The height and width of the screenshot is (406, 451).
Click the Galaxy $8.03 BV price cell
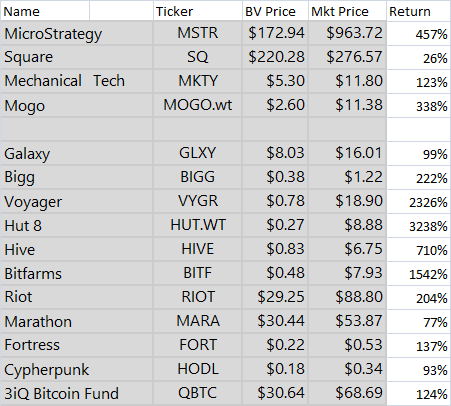pos(275,153)
